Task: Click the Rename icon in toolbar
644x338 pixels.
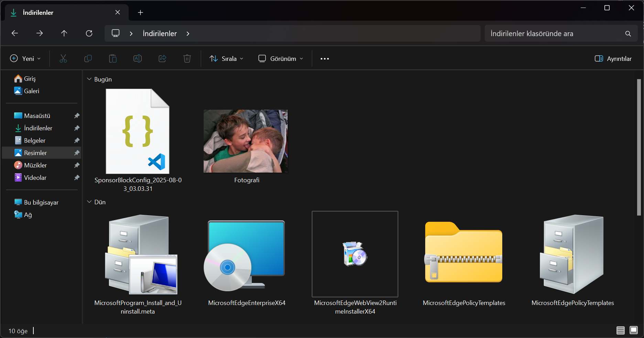Action: 138,58
